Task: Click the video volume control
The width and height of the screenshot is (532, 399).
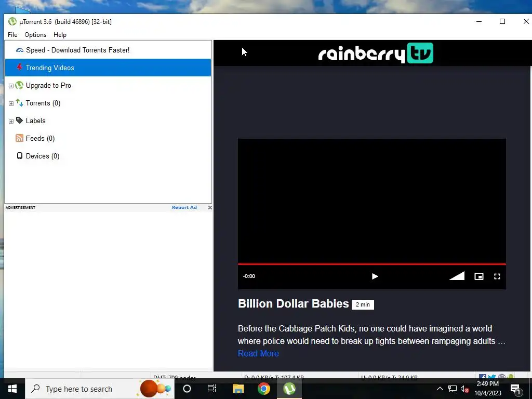Action: (457, 276)
